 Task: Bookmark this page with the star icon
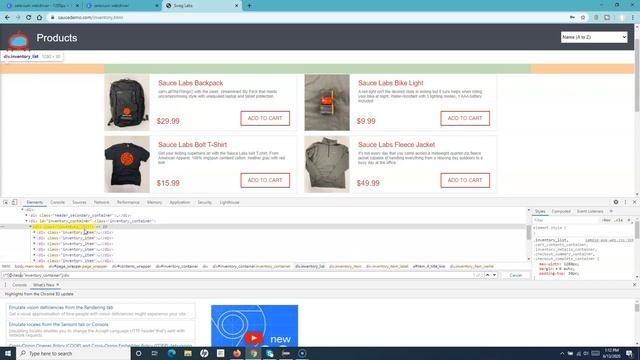click(x=583, y=18)
